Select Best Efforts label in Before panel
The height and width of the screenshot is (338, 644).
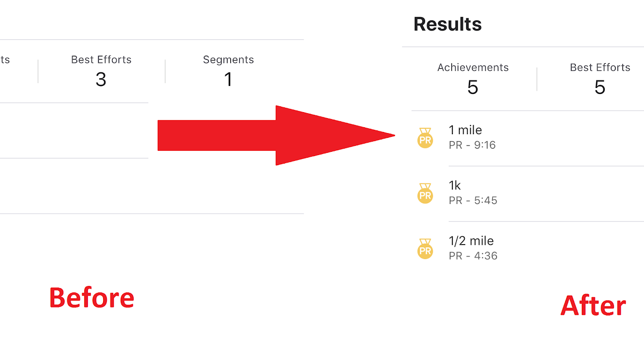pos(101,60)
